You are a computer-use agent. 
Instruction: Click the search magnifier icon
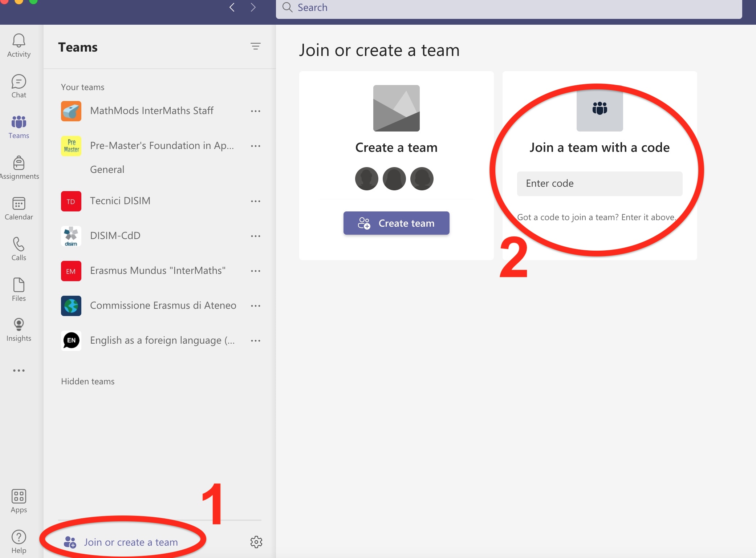(x=288, y=7)
